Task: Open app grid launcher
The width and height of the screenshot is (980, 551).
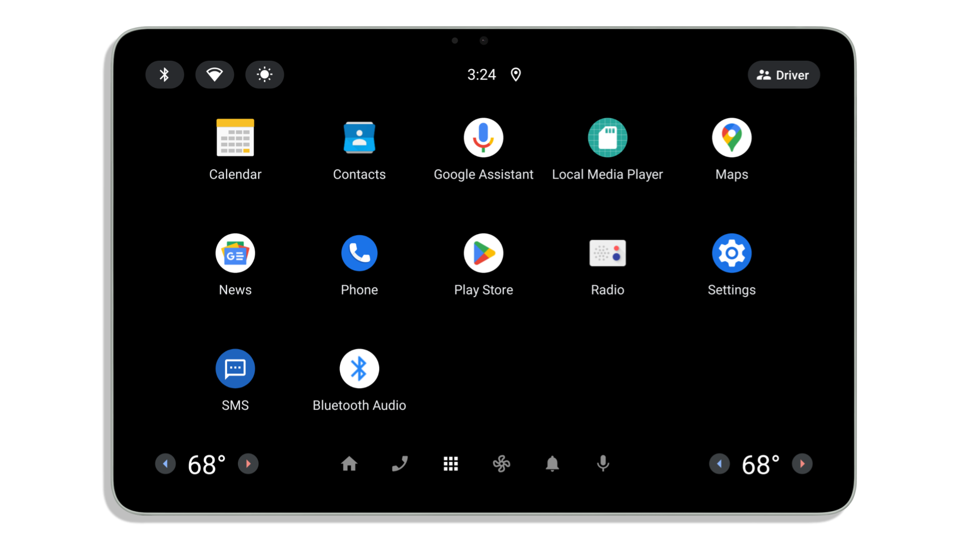Action: tap(450, 464)
